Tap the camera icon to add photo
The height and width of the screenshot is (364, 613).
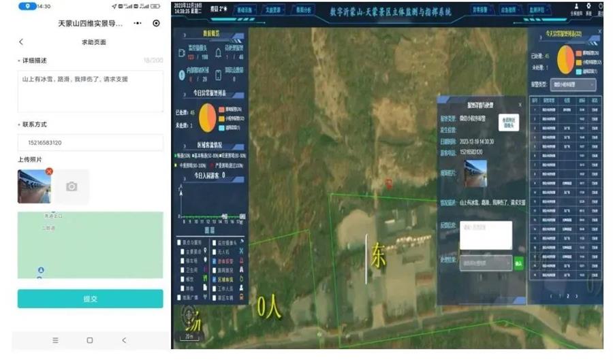click(x=71, y=186)
